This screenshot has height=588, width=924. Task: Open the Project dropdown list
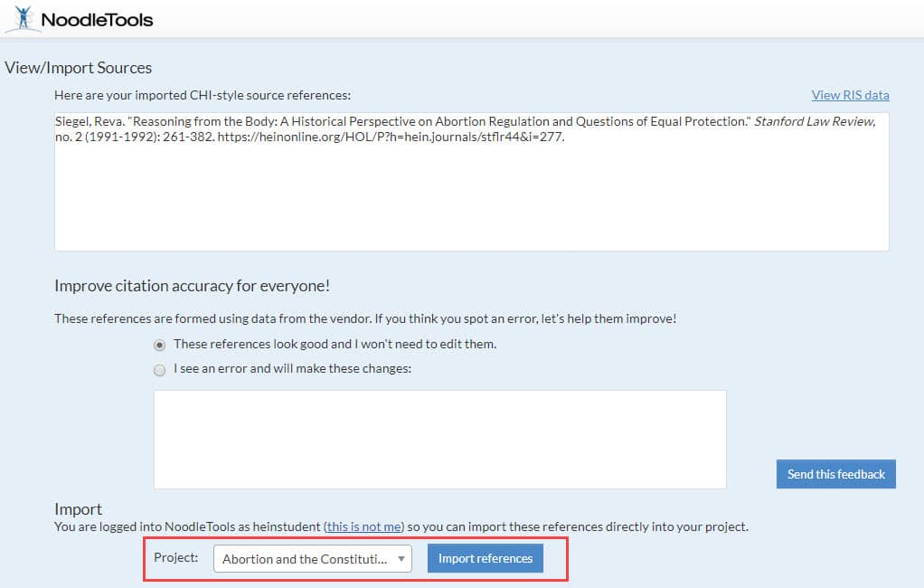pos(312,558)
